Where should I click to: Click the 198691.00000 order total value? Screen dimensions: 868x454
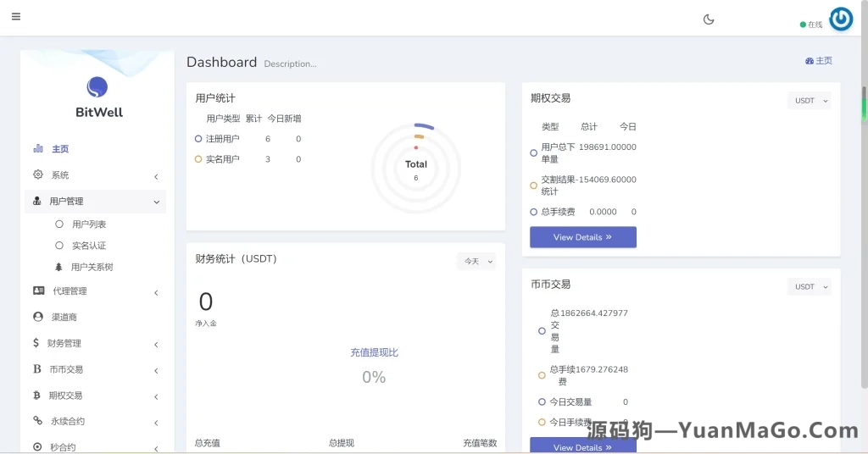point(607,147)
